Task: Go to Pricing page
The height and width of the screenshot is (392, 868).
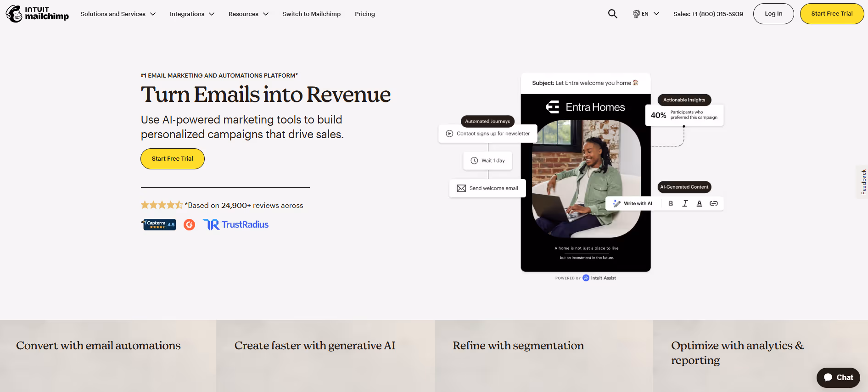Action: point(365,14)
